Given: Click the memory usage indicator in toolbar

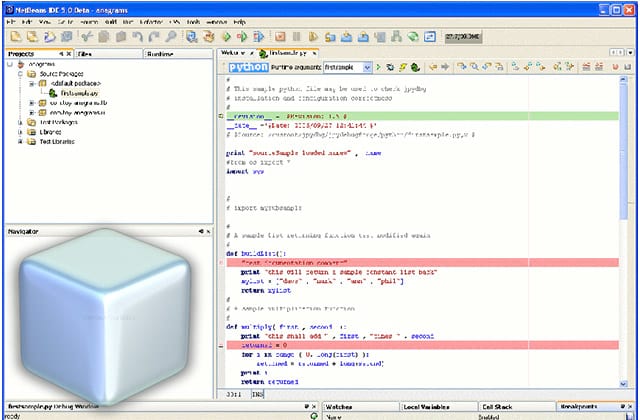Looking at the screenshot, I should pyautogui.click(x=463, y=37).
